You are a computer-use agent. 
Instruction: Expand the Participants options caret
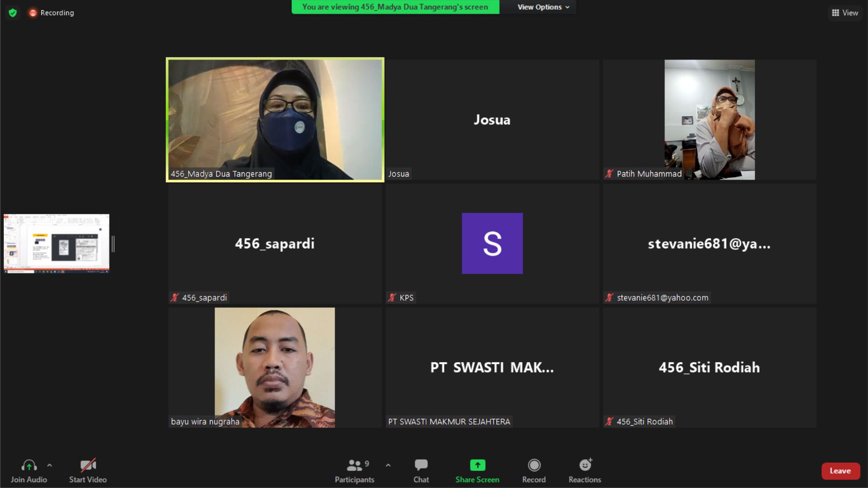tap(388, 465)
